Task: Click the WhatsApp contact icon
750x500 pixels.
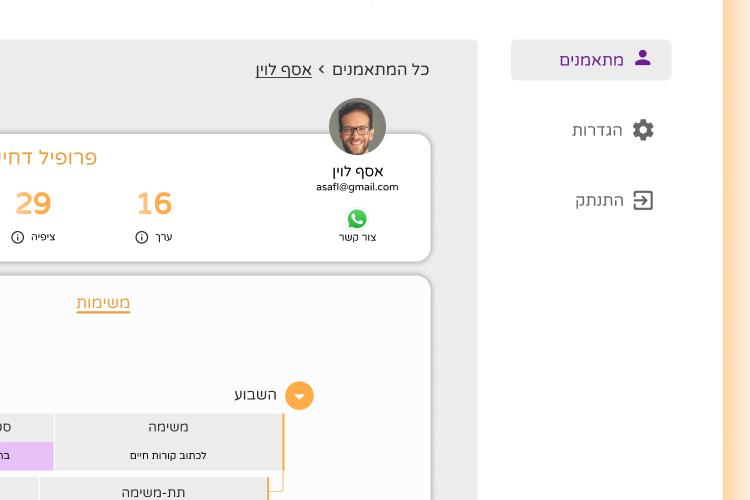Action: pyautogui.click(x=357, y=218)
